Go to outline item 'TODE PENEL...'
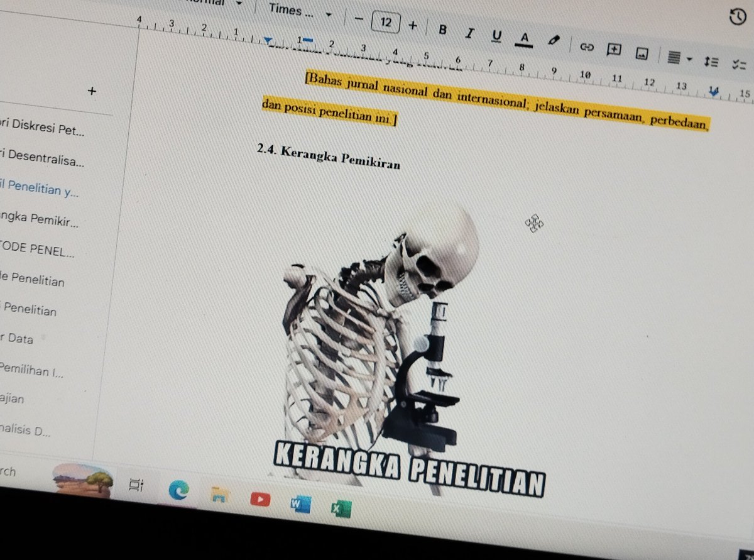754x560 pixels. 37,250
